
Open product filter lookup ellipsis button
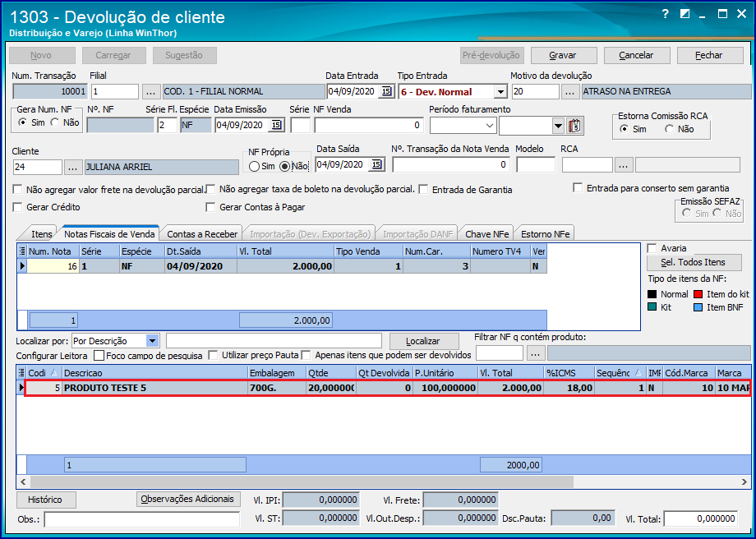pos(535,353)
